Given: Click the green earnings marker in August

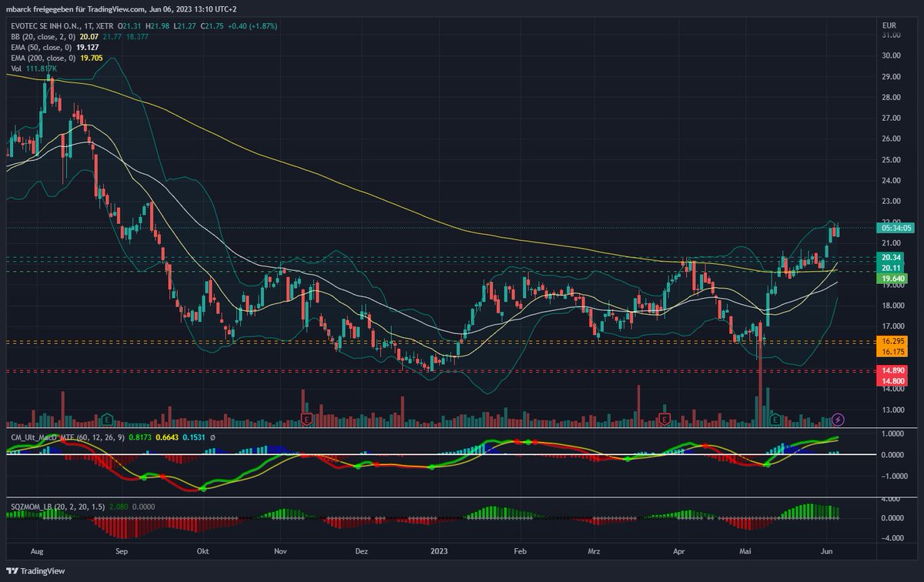Looking at the screenshot, I should point(109,420).
